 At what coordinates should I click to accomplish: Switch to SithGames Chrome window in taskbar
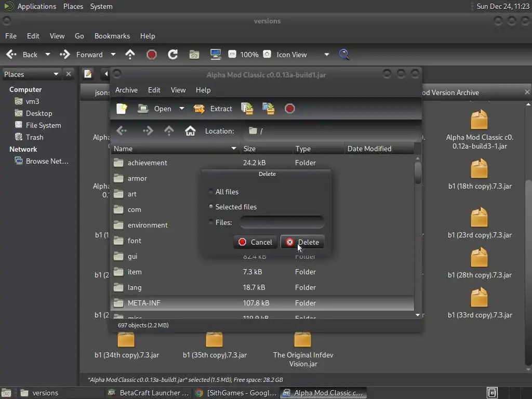coord(236,393)
